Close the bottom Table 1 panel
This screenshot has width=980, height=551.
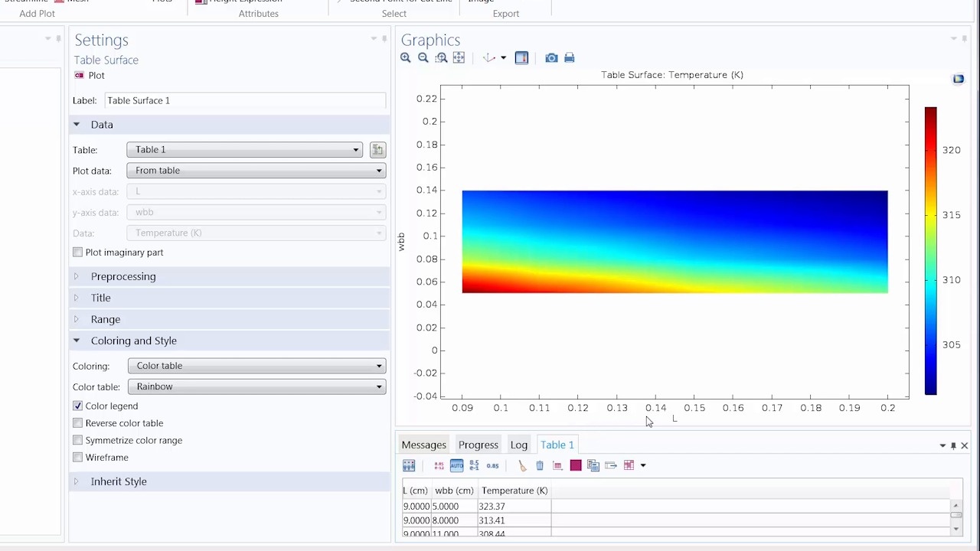965,445
